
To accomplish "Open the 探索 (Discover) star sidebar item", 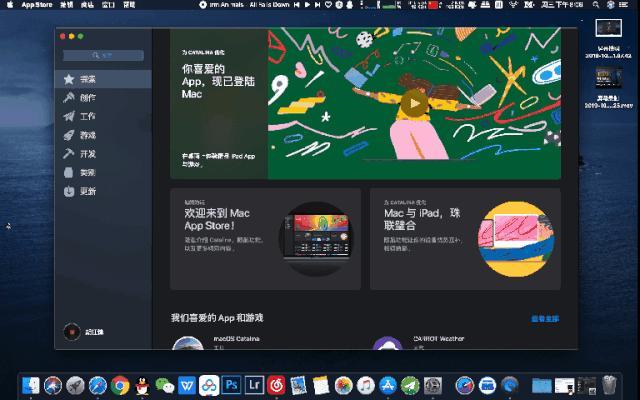I will (x=87, y=79).
